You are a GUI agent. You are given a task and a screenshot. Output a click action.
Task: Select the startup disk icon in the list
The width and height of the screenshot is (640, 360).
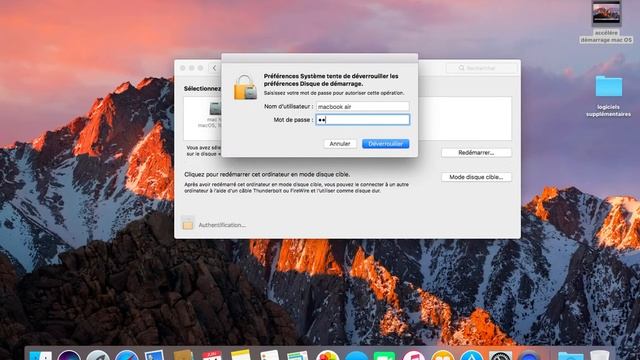(215, 109)
